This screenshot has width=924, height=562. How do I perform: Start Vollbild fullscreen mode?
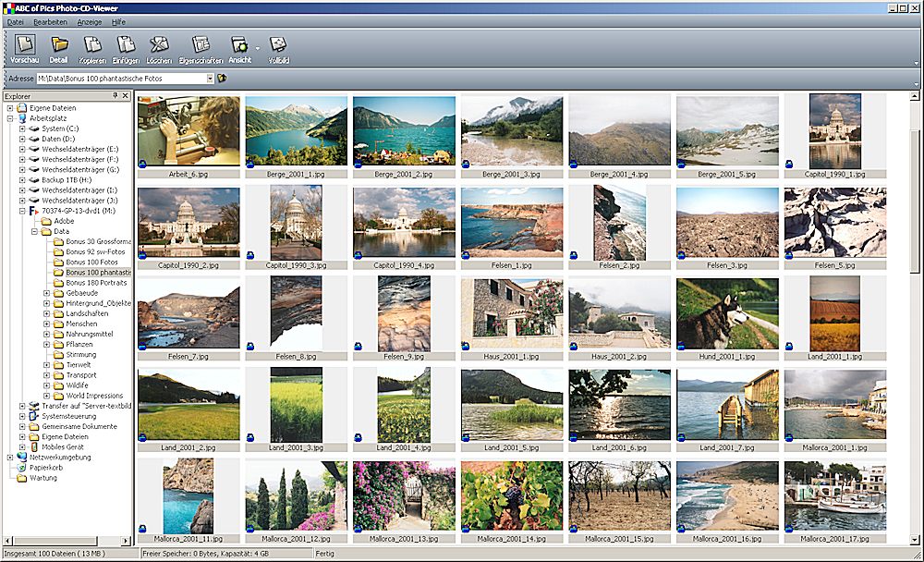coord(277,47)
